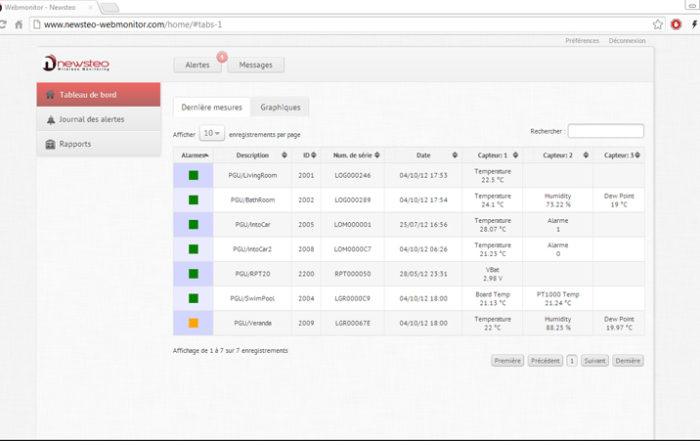Open the Messages tab
This screenshot has width=700, height=441.
tap(255, 65)
